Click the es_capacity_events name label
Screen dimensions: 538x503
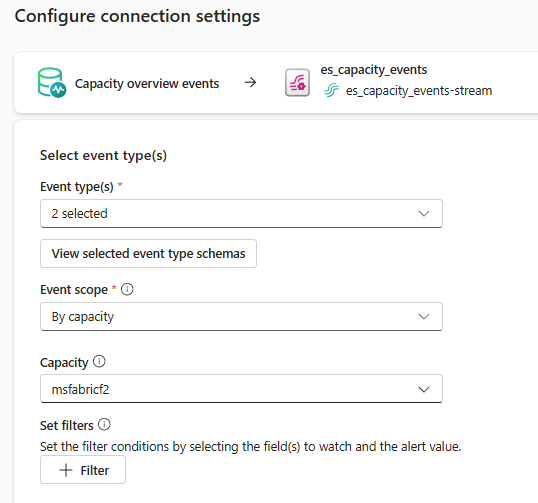pos(374,70)
